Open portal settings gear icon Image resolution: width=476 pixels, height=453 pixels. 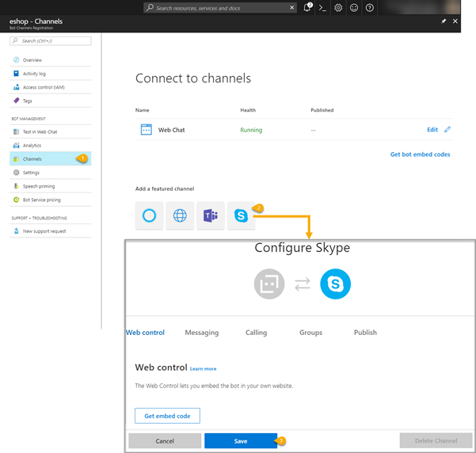(338, 8)
